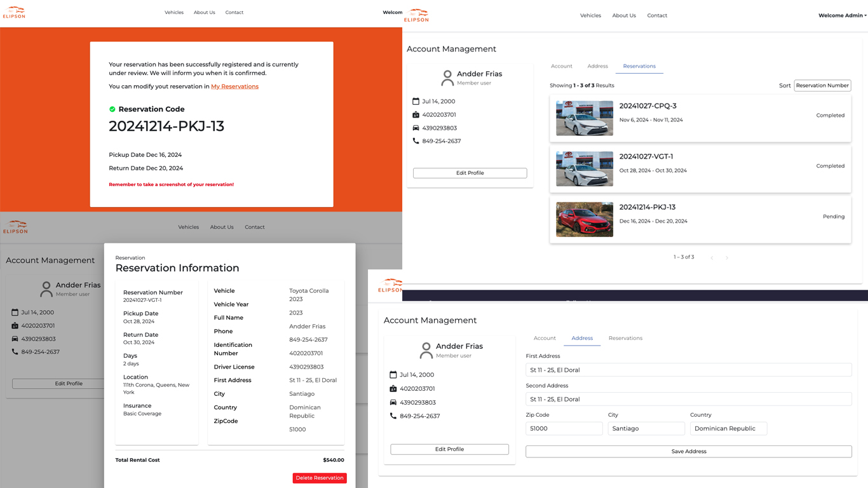This screenshot has height=488, width=868.
Task: Open Contact in the Reservations list page header
Action: click(657, 15)
